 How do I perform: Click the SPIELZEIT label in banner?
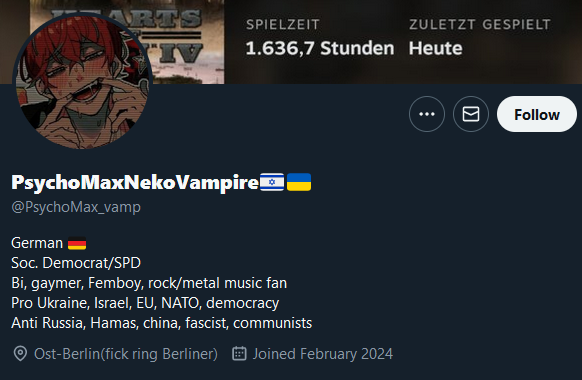tap(282, 25)
